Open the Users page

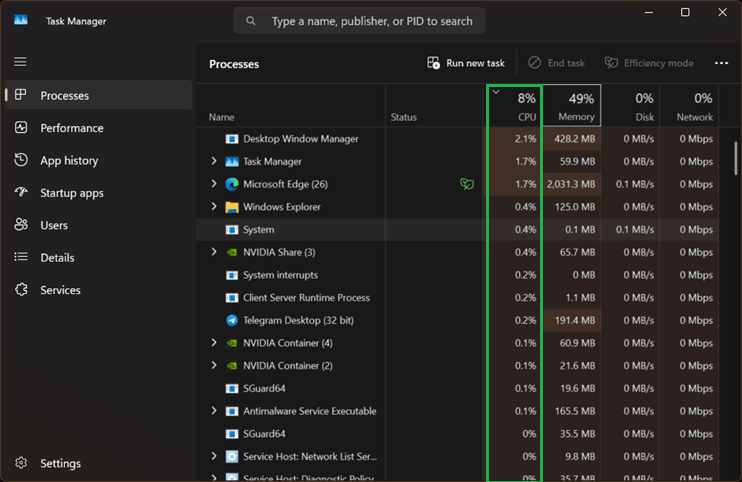point(98,225)
